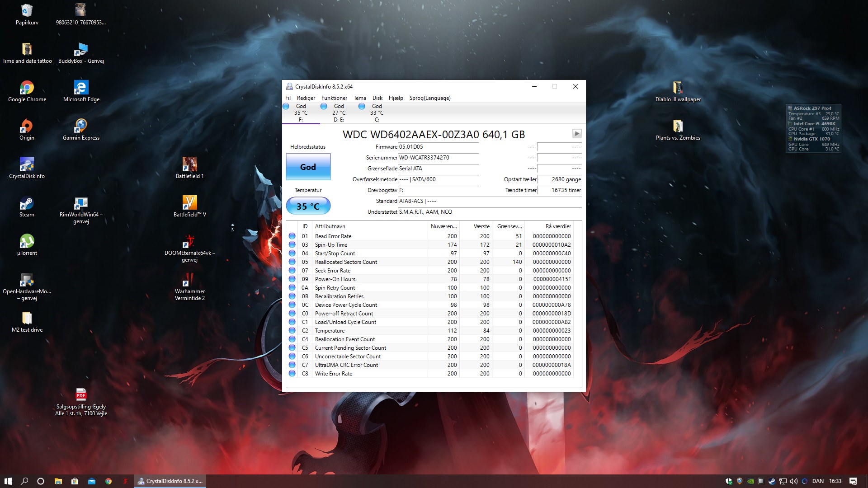Open the Mail app from the taskbar
The height and width of the screenshot is (488, 868).
point(92,481)
